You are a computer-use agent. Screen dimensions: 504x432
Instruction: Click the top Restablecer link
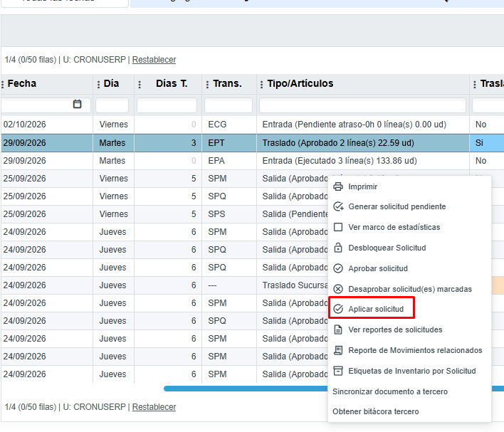(x=154, y=60)
